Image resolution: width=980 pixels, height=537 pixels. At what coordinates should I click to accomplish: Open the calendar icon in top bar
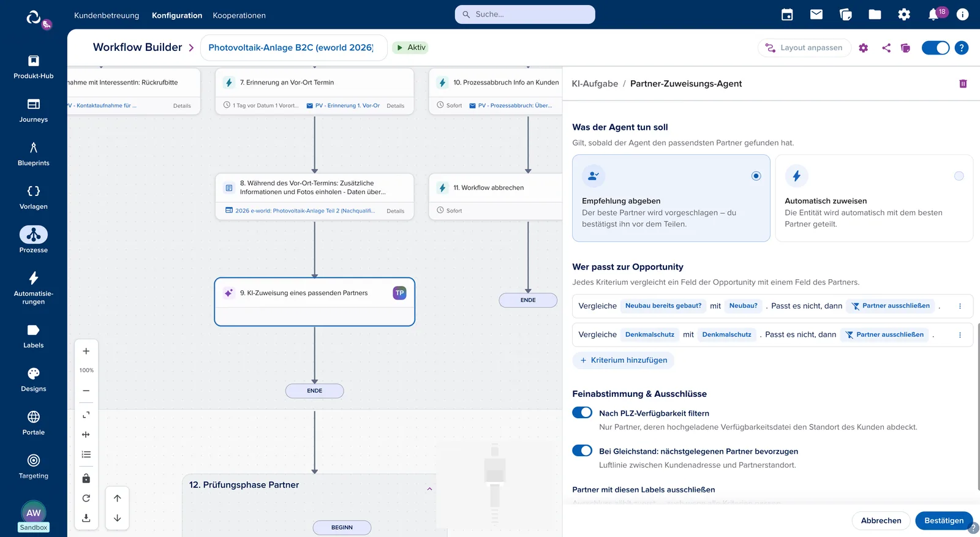point(787,15)
